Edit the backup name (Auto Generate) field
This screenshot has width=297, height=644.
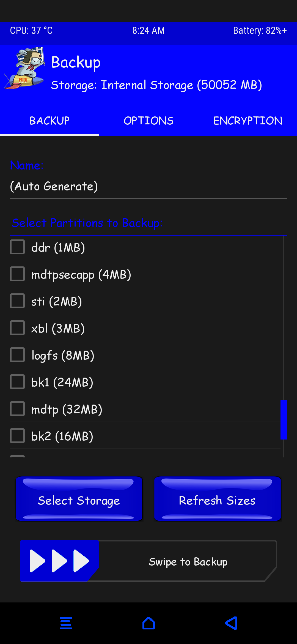(x=148, y=187)
